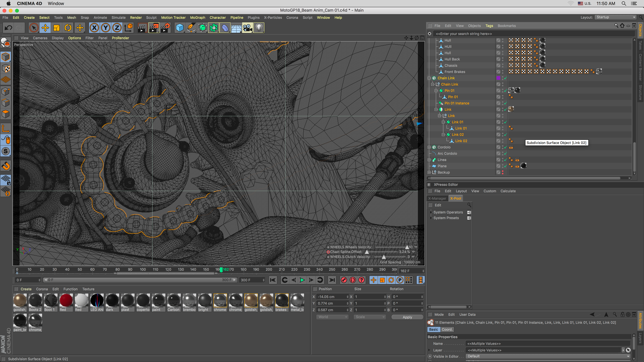Click the Record Active Objects keyframe button

point(344,280)
